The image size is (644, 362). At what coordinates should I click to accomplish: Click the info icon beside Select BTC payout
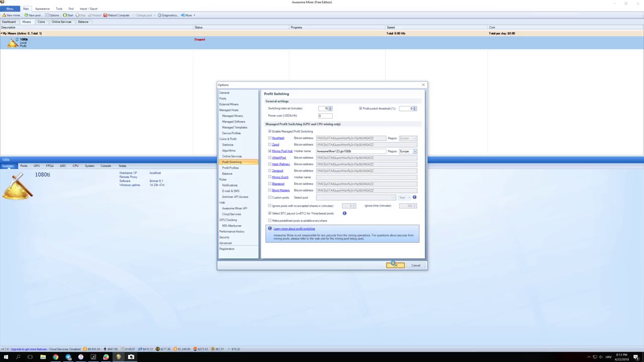coord(345,213)
